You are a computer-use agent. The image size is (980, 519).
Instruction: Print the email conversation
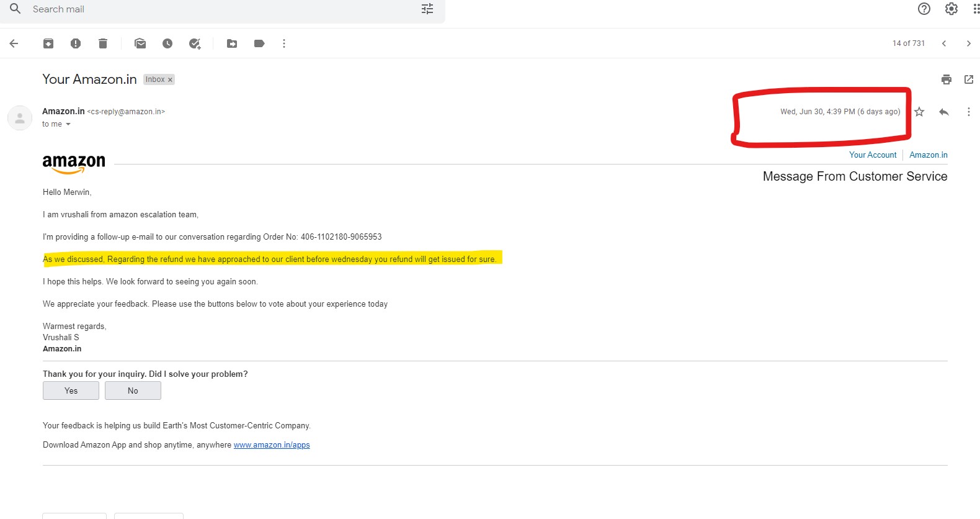click(x=946, y=79)
